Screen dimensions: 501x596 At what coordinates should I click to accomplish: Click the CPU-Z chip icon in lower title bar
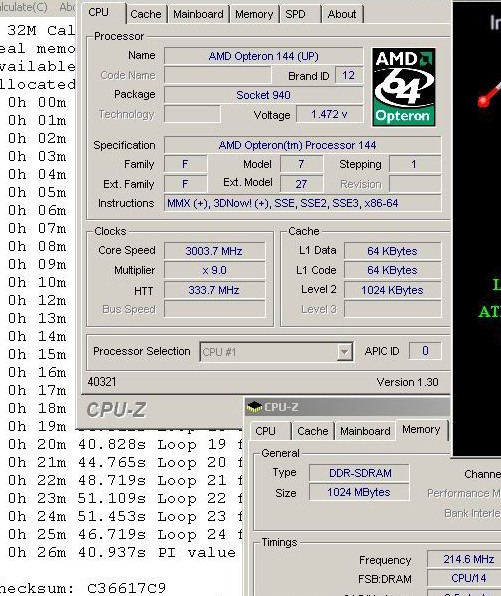[254, 407]
